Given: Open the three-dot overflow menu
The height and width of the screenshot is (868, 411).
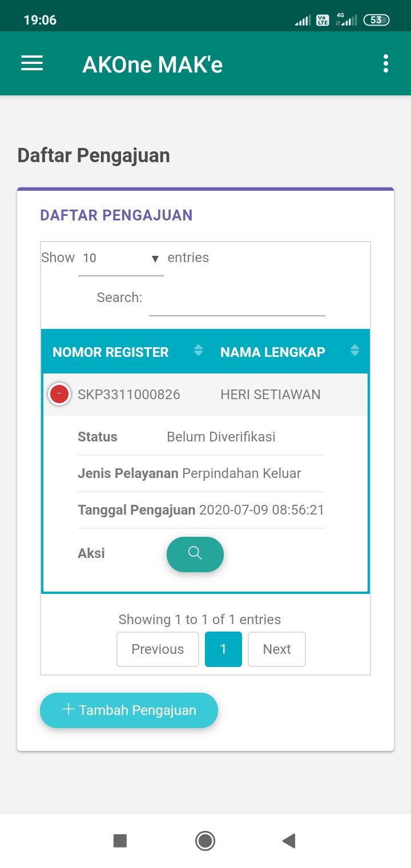Looking at the screenshot, I should click(386, 63).
